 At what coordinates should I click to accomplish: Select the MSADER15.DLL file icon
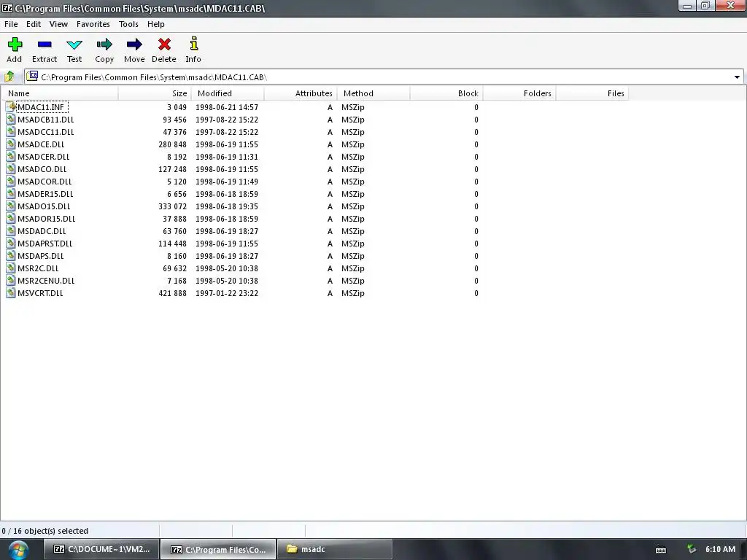pyautogui.click(x=10, y=193)
